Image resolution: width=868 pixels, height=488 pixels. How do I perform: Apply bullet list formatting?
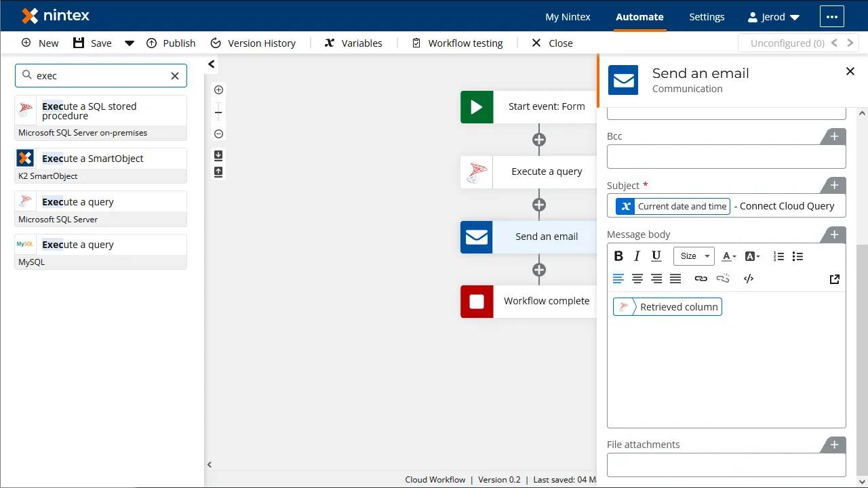tap(798, 256)
